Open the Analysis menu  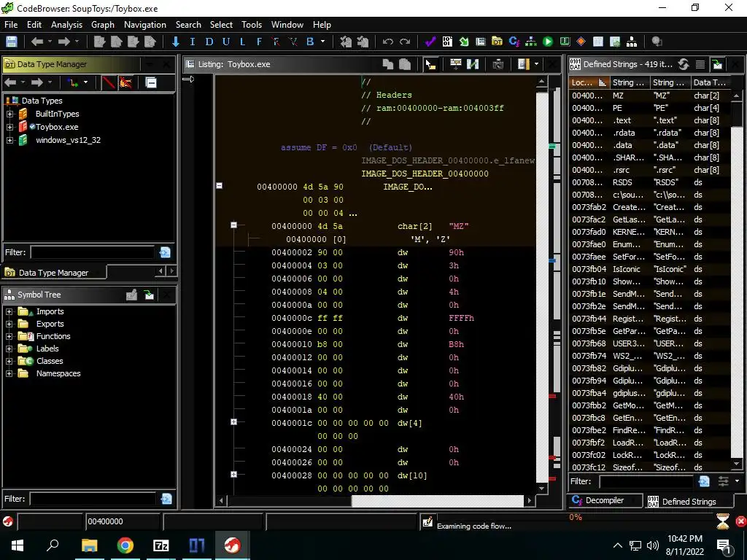(66, 25)
